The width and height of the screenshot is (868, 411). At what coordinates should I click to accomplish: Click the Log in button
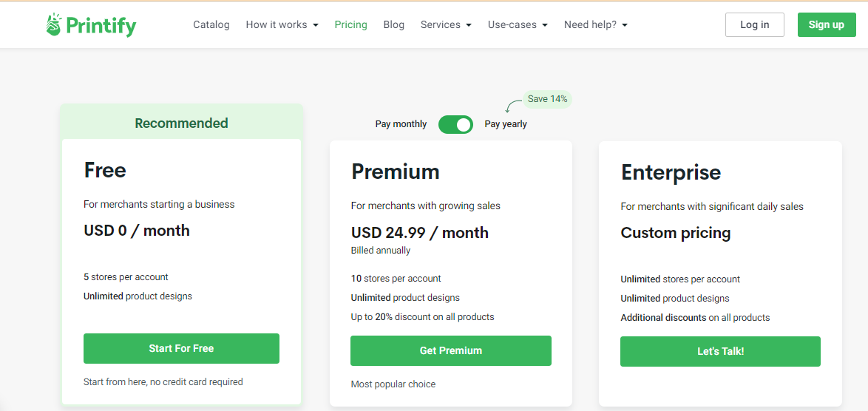tap(754, 24)
